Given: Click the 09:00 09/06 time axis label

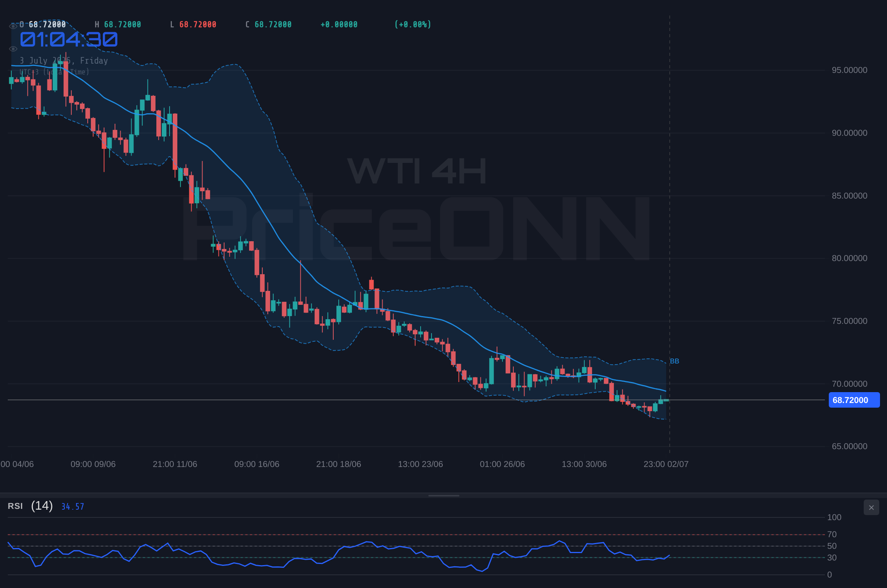Looking at the screenshot, I should tap(93, 464).
